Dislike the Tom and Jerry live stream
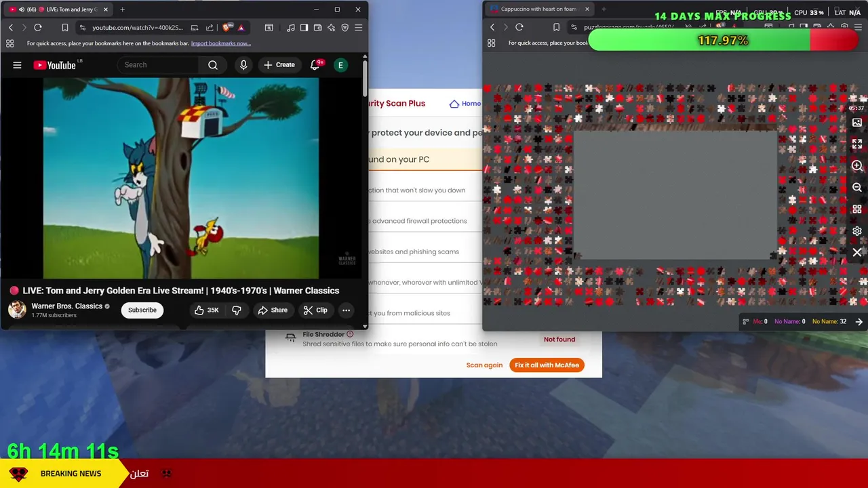868x488 pixels. point(237,310)
